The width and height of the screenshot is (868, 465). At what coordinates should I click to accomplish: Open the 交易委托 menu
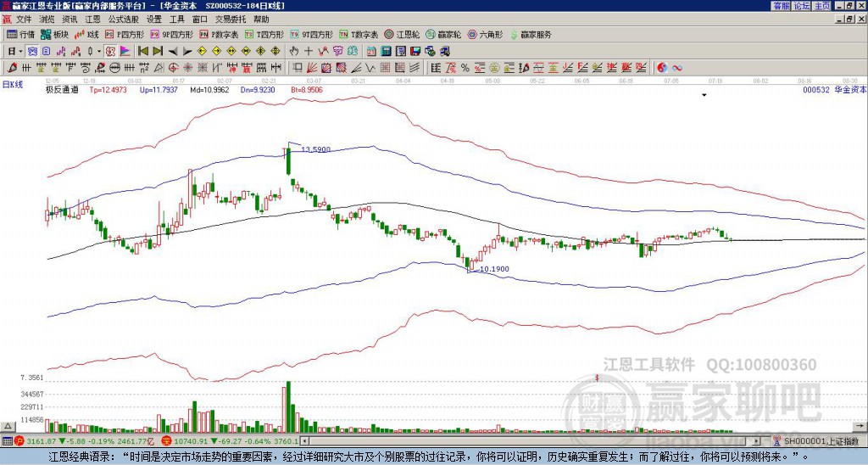click(x=230, y=20)
